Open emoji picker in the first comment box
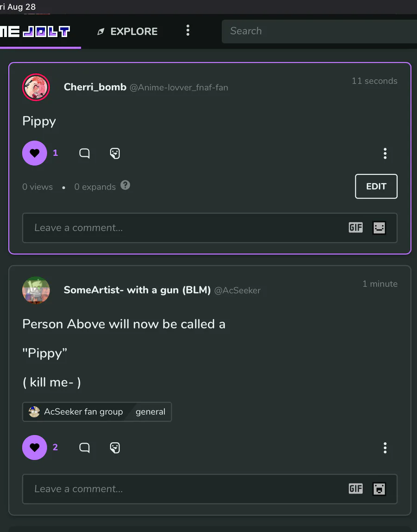 (379, 228)
